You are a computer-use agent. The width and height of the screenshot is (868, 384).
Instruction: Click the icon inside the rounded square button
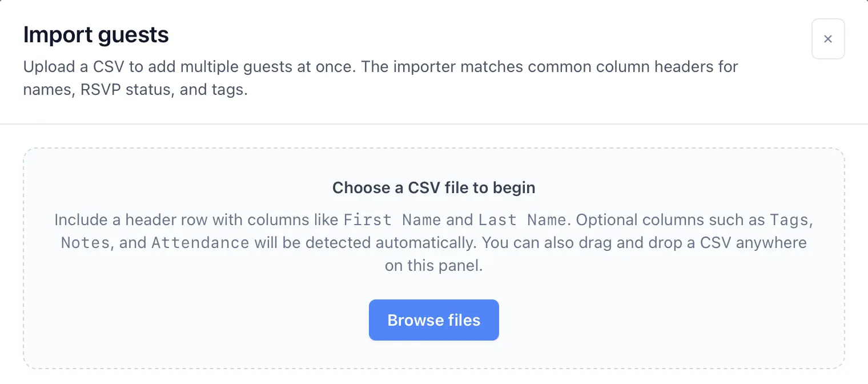[x=828, y=39]
